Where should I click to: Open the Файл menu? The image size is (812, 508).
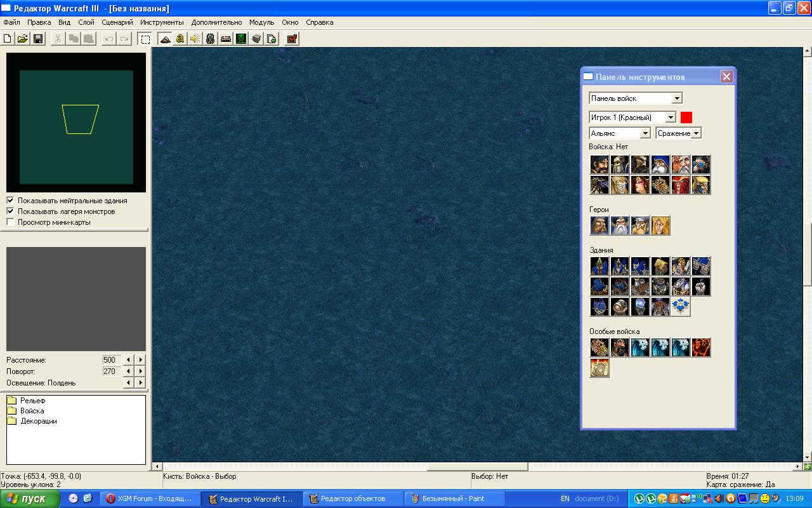point(11,22)
